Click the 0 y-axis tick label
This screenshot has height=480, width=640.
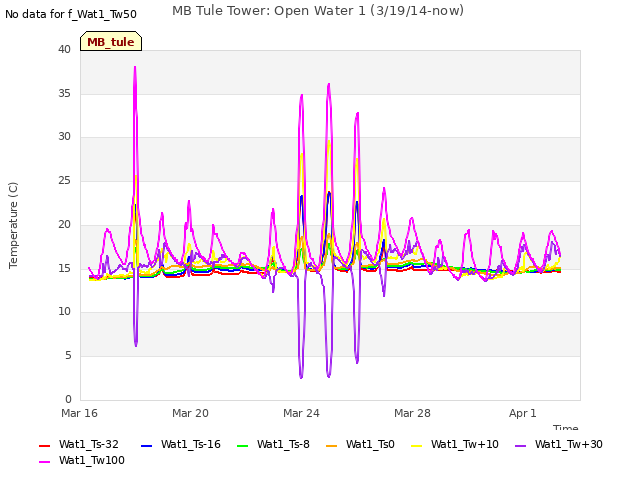68,399
